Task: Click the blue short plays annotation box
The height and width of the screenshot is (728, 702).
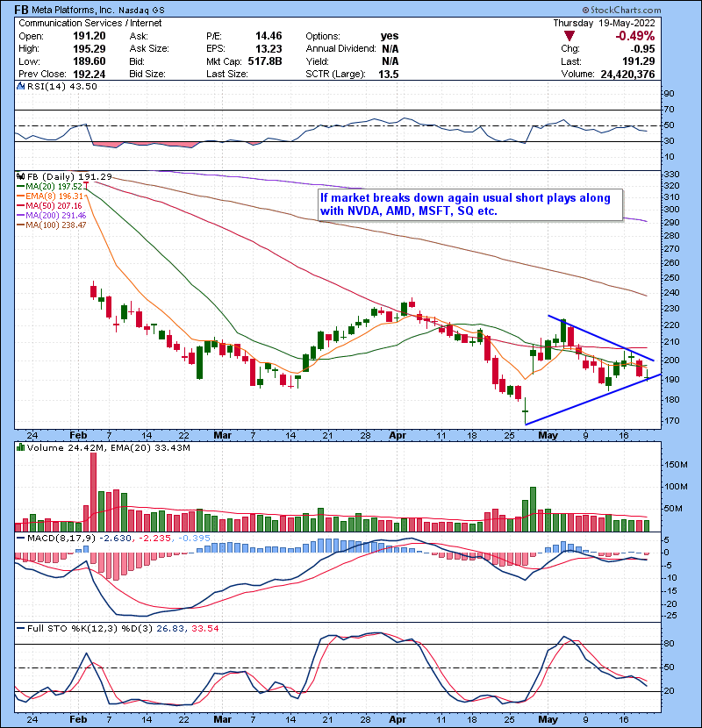Action: [x=470, y=204]
